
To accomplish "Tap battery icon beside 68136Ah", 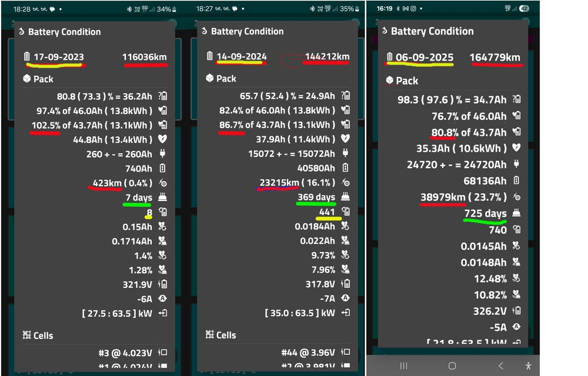I will (x=516, y=180).
